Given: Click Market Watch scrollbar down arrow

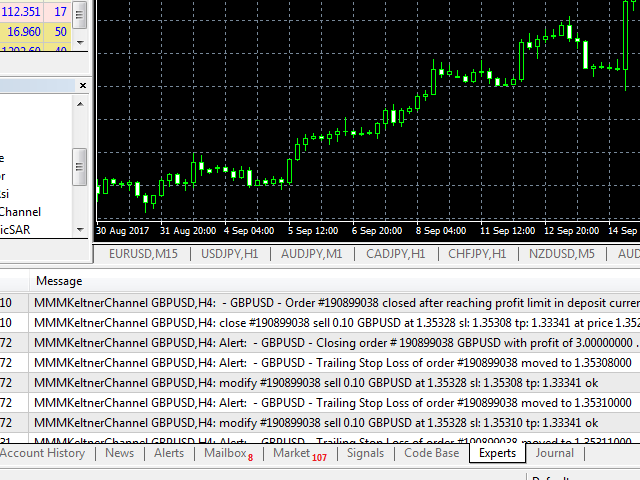Looking at the screenshot, I should [x=80, y=42].
